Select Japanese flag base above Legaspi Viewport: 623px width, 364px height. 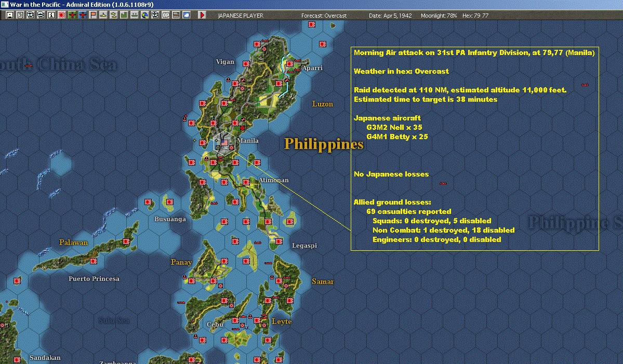(x=279, y=241)
